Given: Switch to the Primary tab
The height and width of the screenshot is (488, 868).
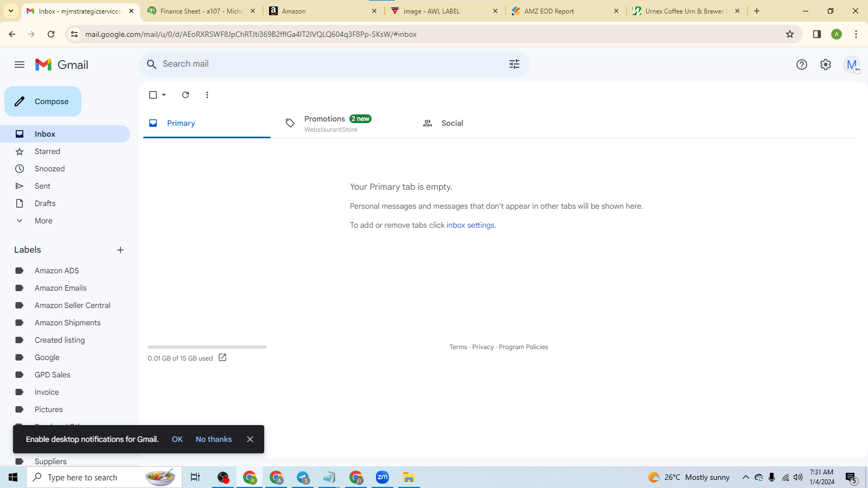Looking at the screenshot, I should (x=207, y=123).
